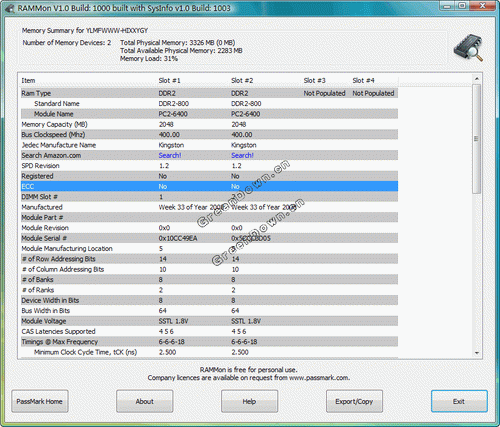
Task: Click the memory chip magnifier icon
Action: click(468, 48)
